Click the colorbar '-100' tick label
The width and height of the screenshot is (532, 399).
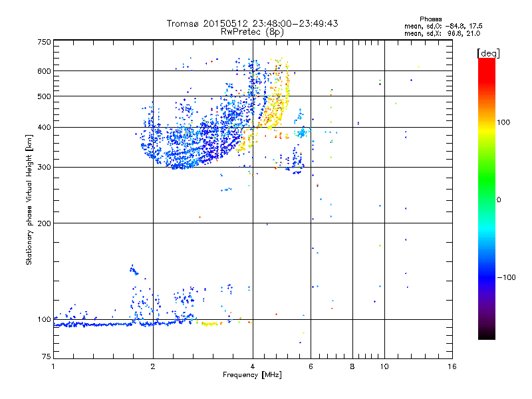506,277
